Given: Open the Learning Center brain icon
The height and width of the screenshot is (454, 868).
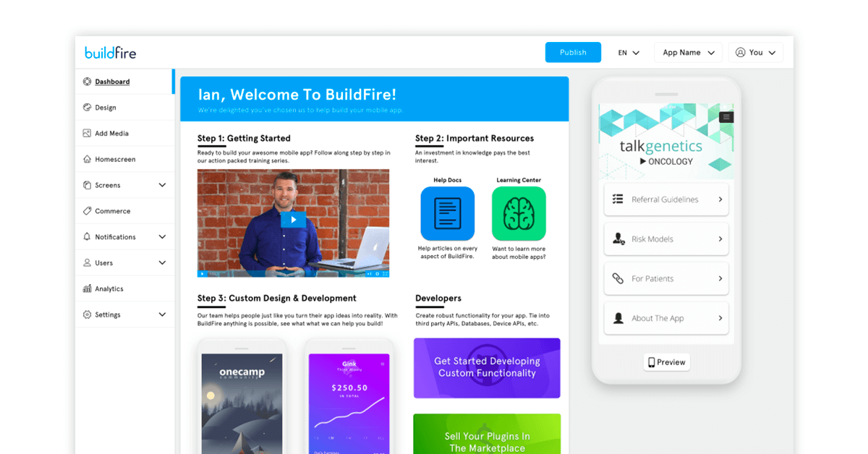Looking at the screenshot, I should click(x=519, y=214).
